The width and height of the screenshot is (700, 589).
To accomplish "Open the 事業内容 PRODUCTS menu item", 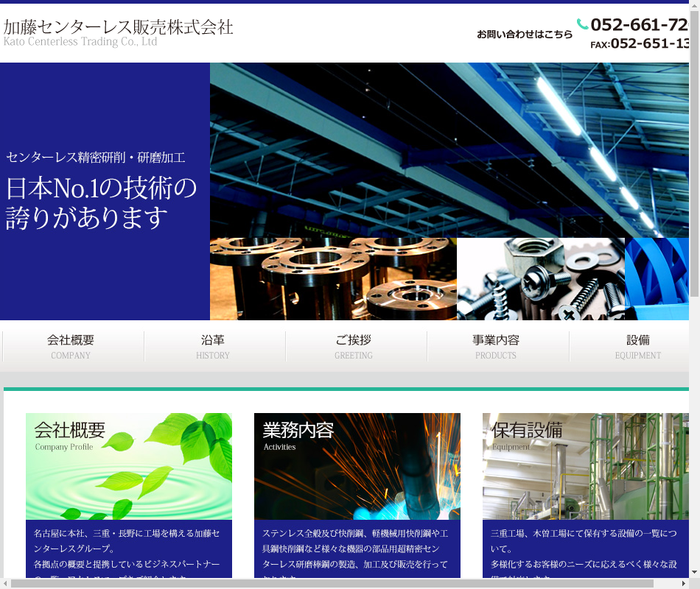I will 496,347.
